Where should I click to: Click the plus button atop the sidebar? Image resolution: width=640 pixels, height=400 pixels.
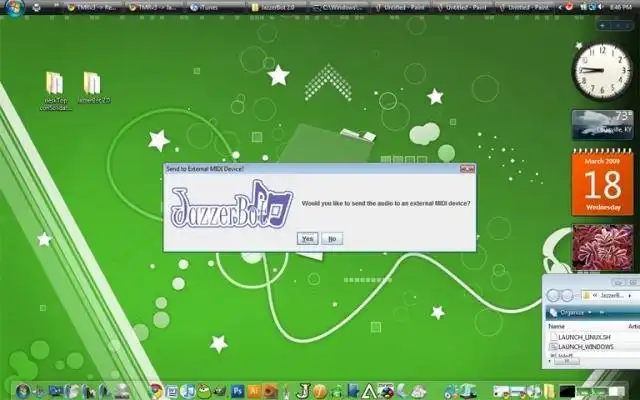coord(602,25)
